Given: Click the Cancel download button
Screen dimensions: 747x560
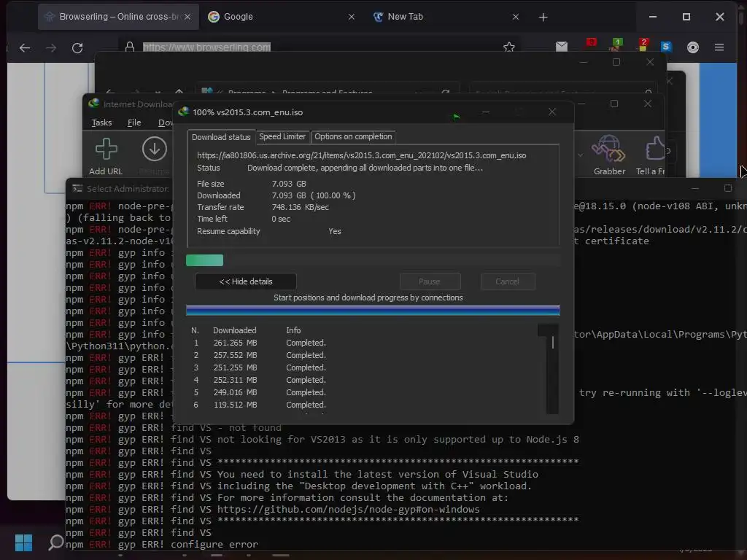Looking at the screenshot, I should pyautogui.click(x=508, y=281).
